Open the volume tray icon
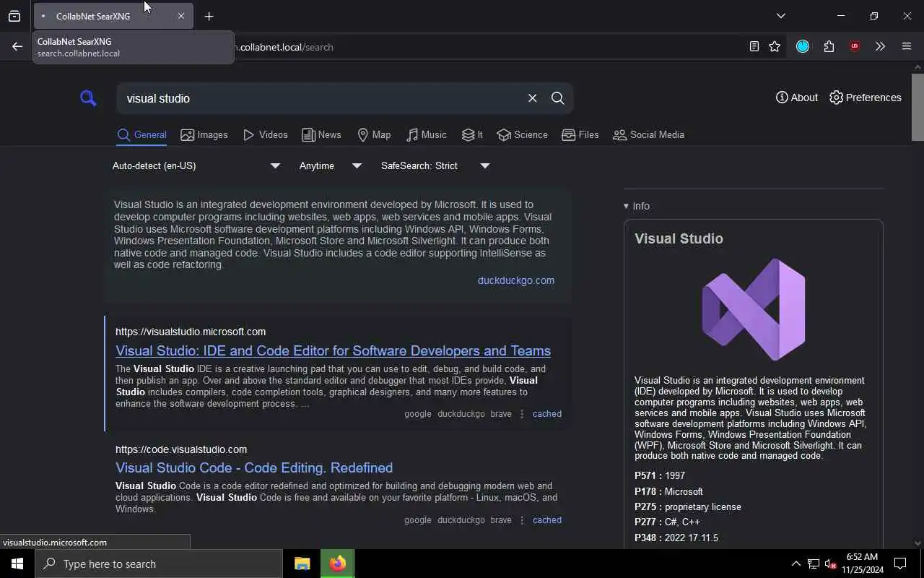The image size is (924, 578). (830, 564)
